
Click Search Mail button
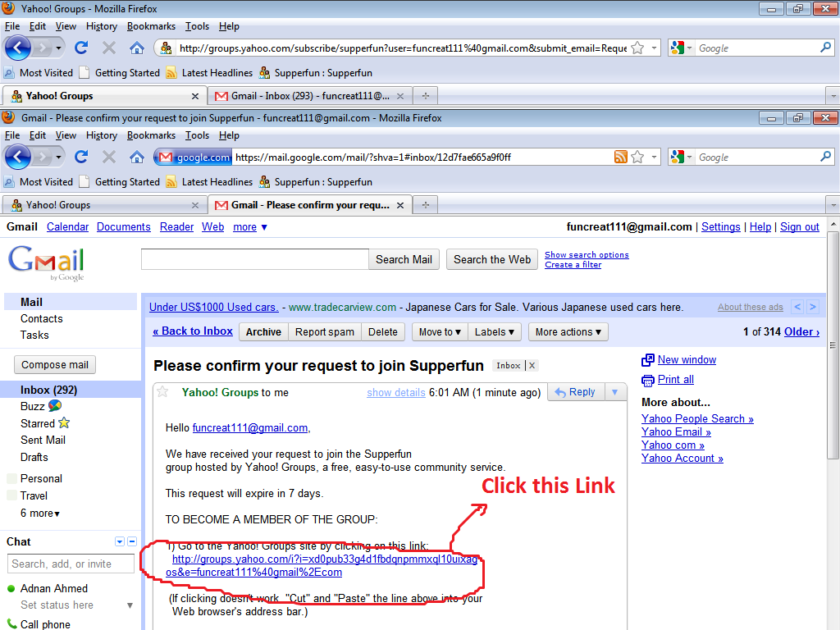(x=404, y=259)
